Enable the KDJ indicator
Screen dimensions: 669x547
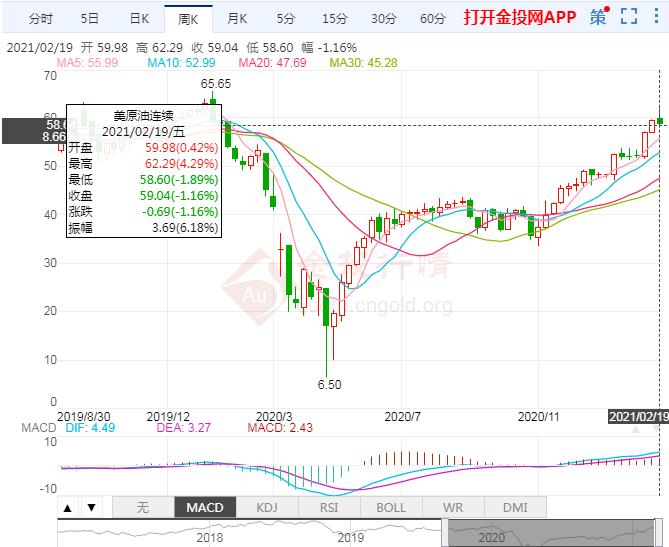point(266,507)
